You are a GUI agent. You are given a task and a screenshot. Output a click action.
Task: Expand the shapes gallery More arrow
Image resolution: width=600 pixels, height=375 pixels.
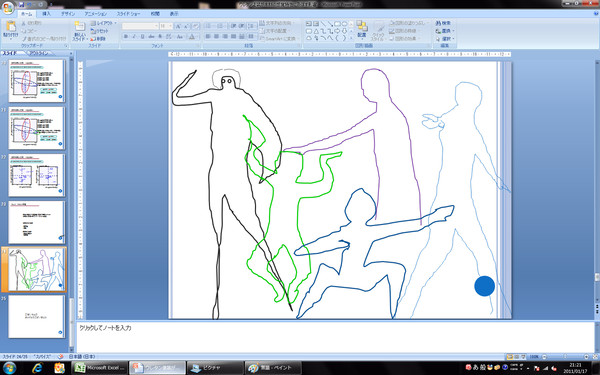click(x=351, y=38)
